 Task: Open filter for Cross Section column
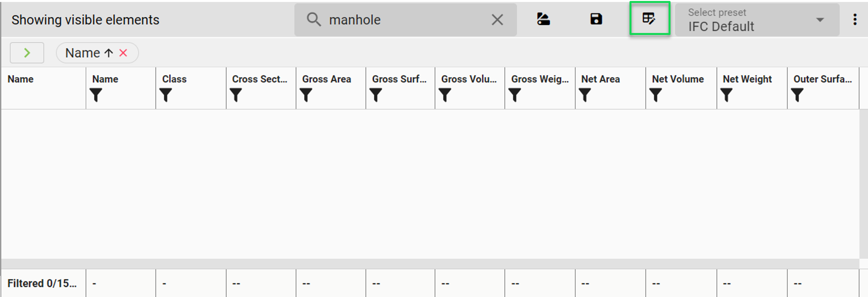(236, 95)
